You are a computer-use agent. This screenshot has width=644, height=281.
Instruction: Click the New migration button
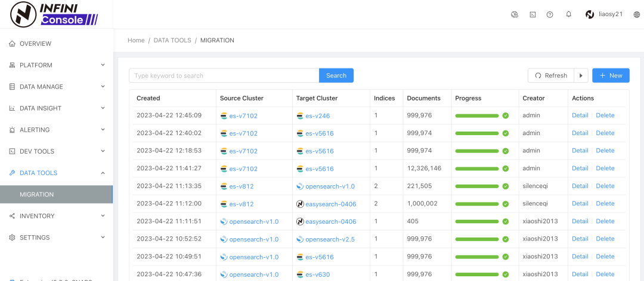pyautogui.click(x=611, y=76)
